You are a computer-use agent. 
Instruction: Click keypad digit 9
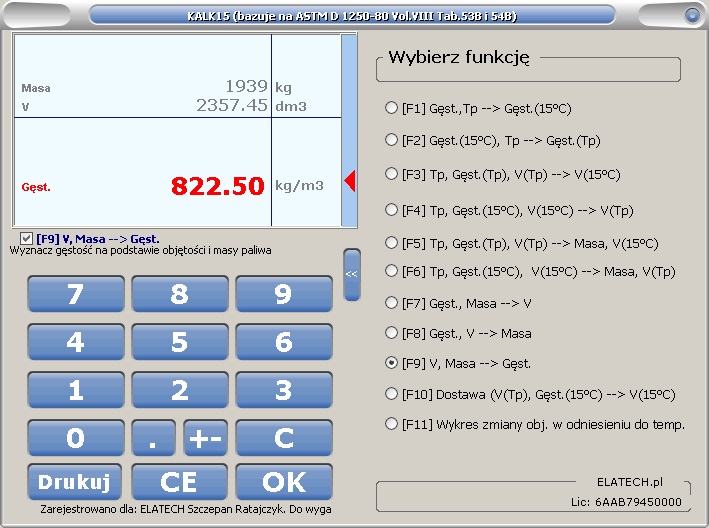click(x=284, y=294)
